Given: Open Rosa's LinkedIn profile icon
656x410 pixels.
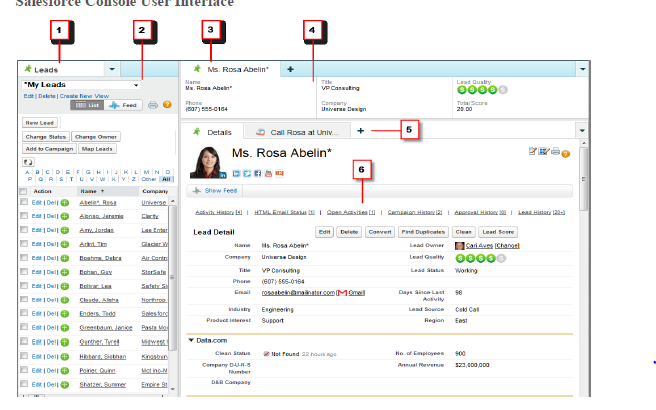Looking at the screenshot, I should tap(236, 174).
